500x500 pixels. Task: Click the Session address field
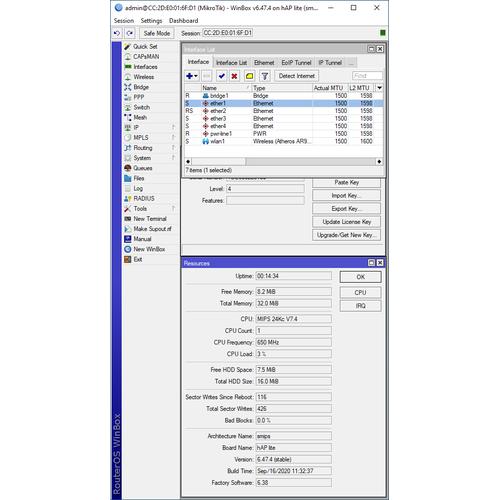tap(228, 33)
